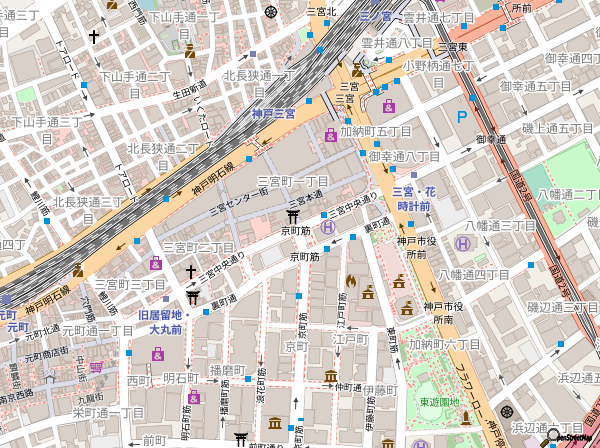The width and height of the screenshot is (600, 448).
Task: Select the shop icon left of 明石町
Action: [193, 397]
